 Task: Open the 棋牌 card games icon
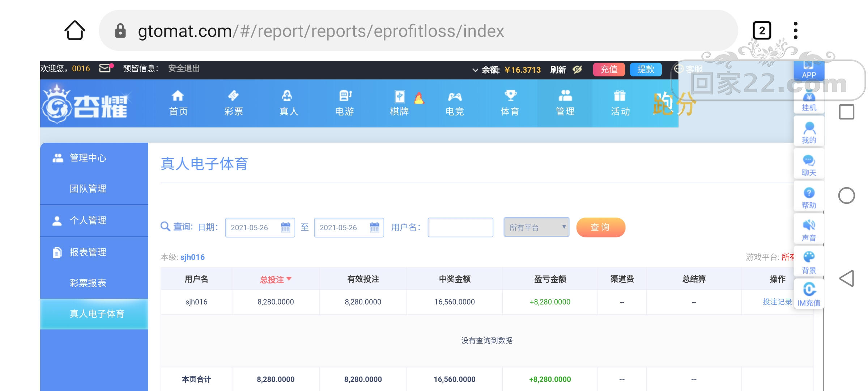[400, 97]
